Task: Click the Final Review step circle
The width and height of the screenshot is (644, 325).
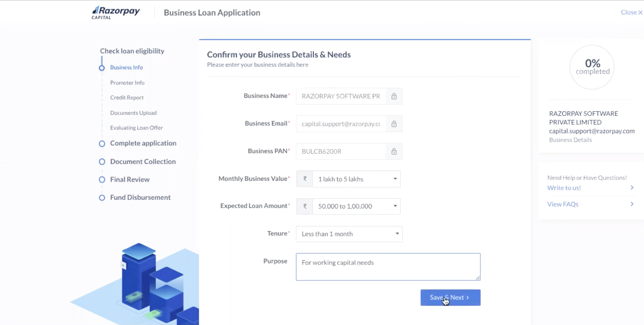Action: [102, 180]
